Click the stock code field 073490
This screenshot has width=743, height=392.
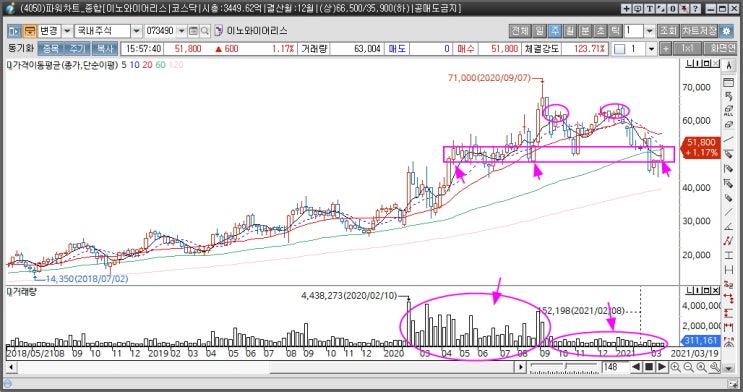click(161, 31)
